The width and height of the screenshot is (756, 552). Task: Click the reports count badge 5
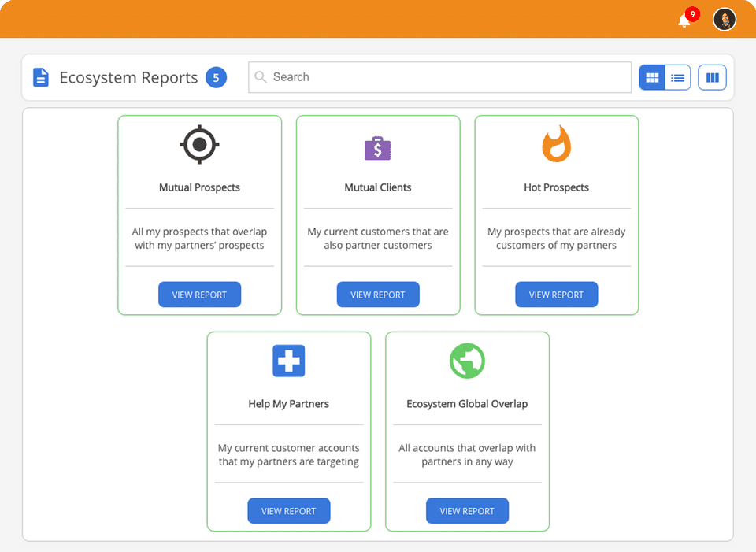click(216, 77)
